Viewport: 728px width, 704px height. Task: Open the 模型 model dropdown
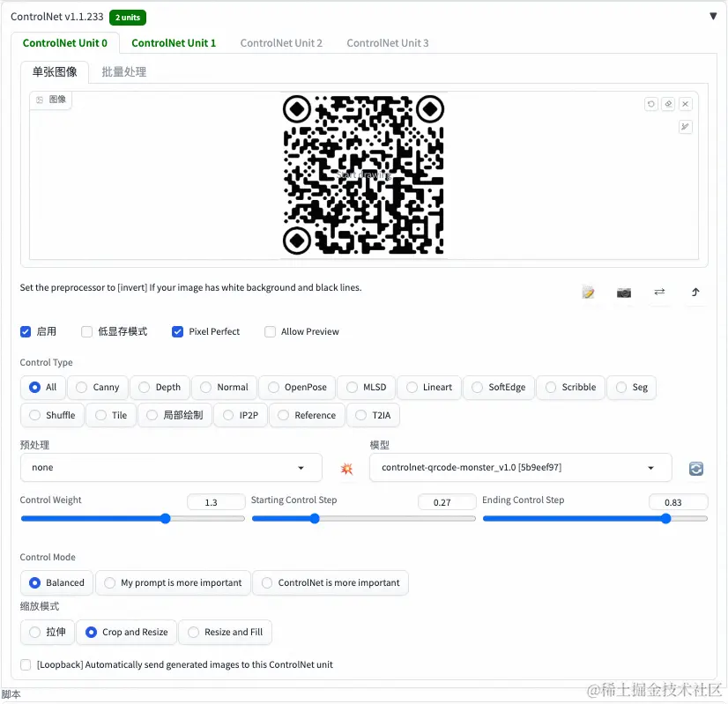(x=521, y=467)
